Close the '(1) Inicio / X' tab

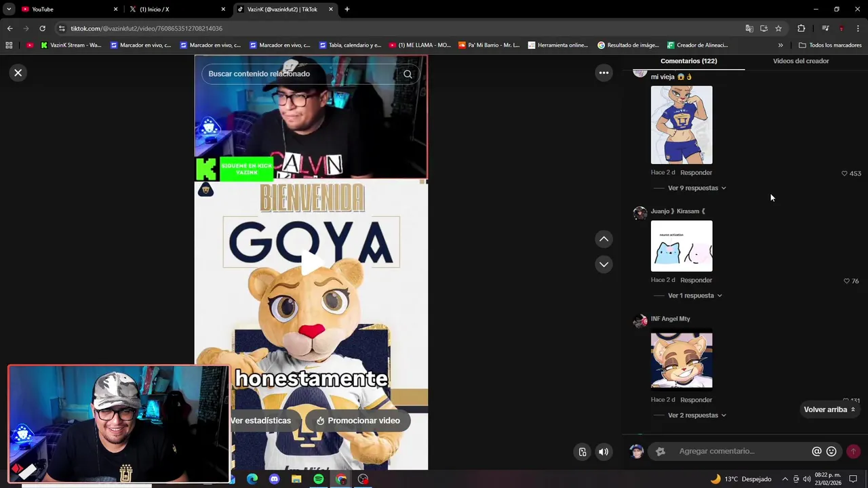point(223,9)
